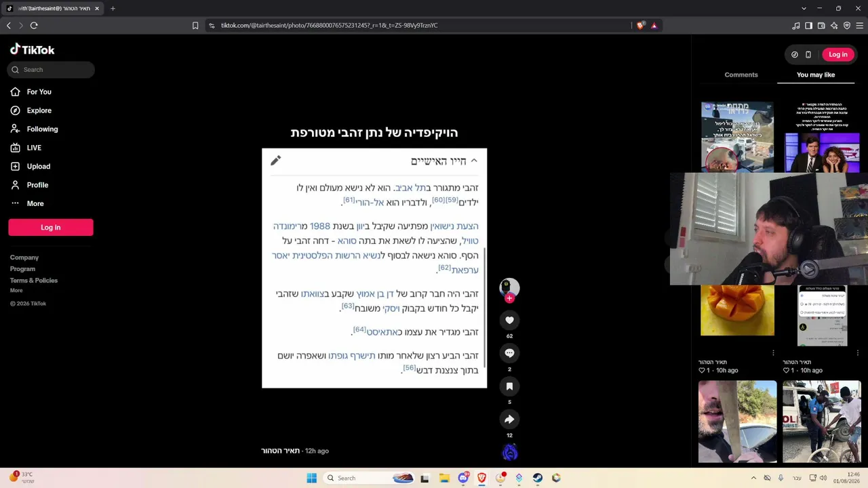The height and width of the screenshot is (488, 868).
Task: Show hidden system tray icons
Action: 753,479
